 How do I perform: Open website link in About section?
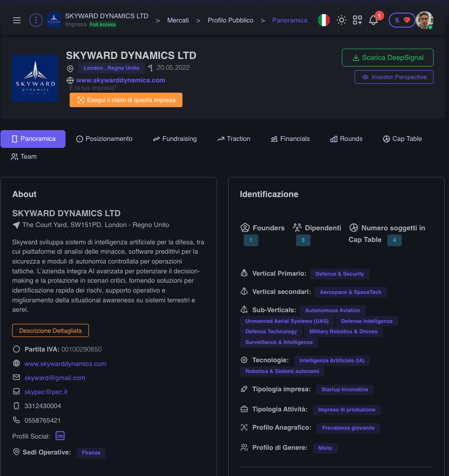(65, 364)
